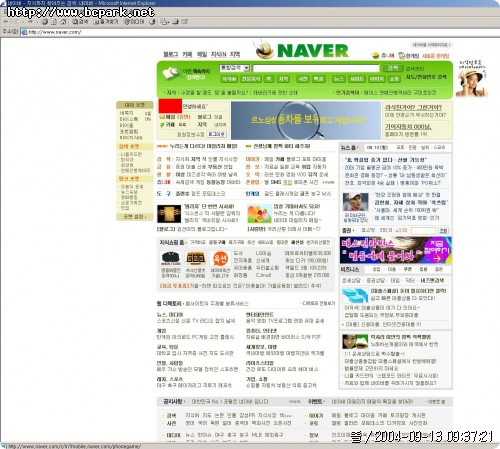This screenshot has height=449, width=500.
Task: Click the golden artifact thumbnail image
Action: pyautogui.click(x=169, y=213)
